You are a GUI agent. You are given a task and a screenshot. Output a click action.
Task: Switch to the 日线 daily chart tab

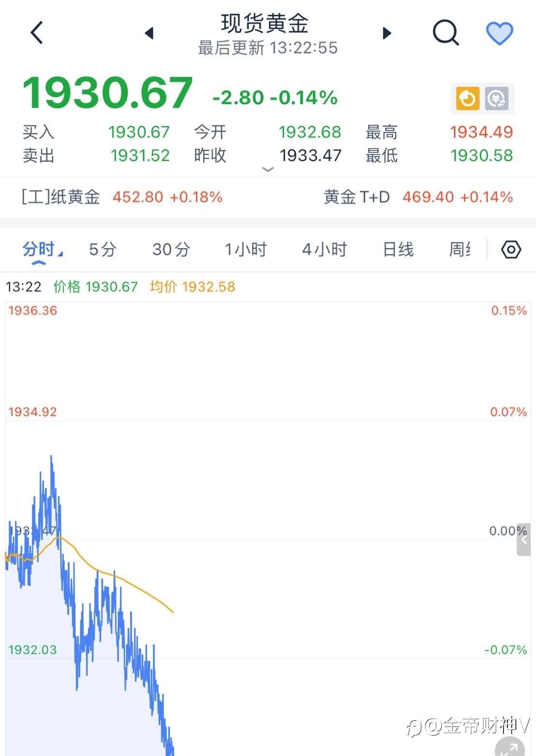[x=398, y=250]
